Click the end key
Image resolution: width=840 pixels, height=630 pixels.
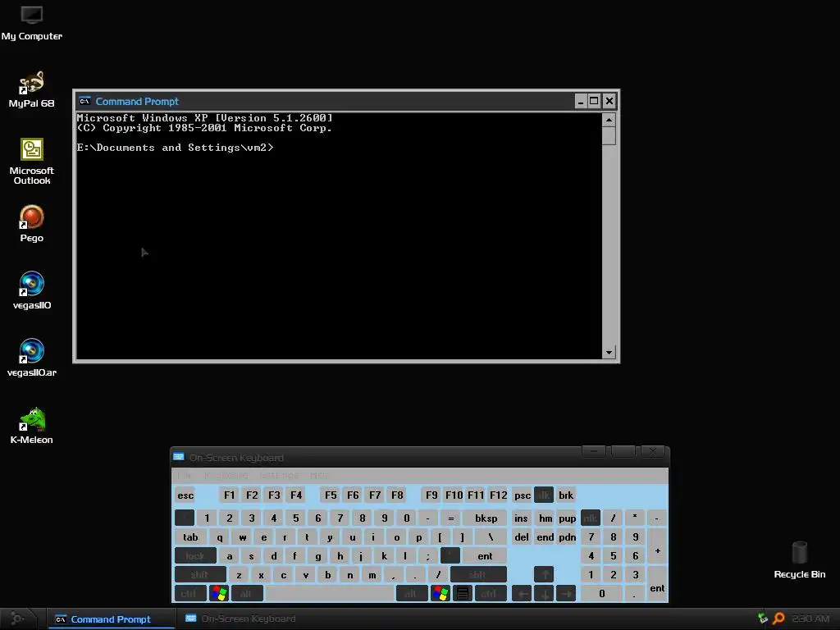[545, 537]
